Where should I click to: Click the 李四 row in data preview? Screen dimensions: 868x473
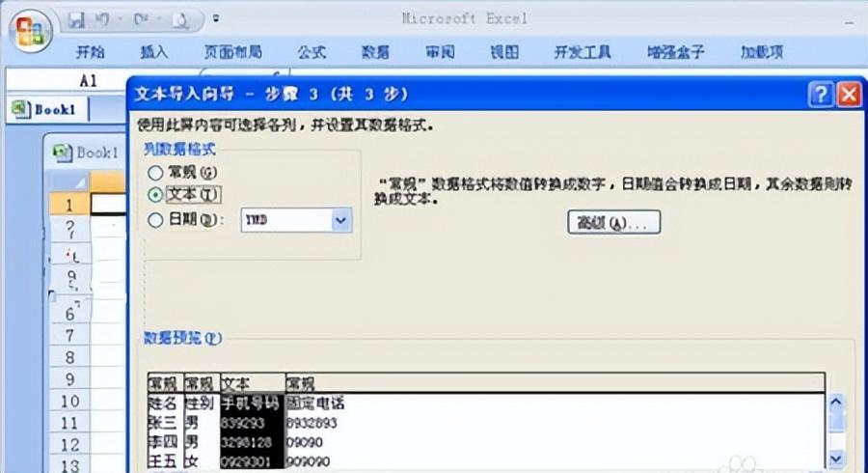pos(163,442)
